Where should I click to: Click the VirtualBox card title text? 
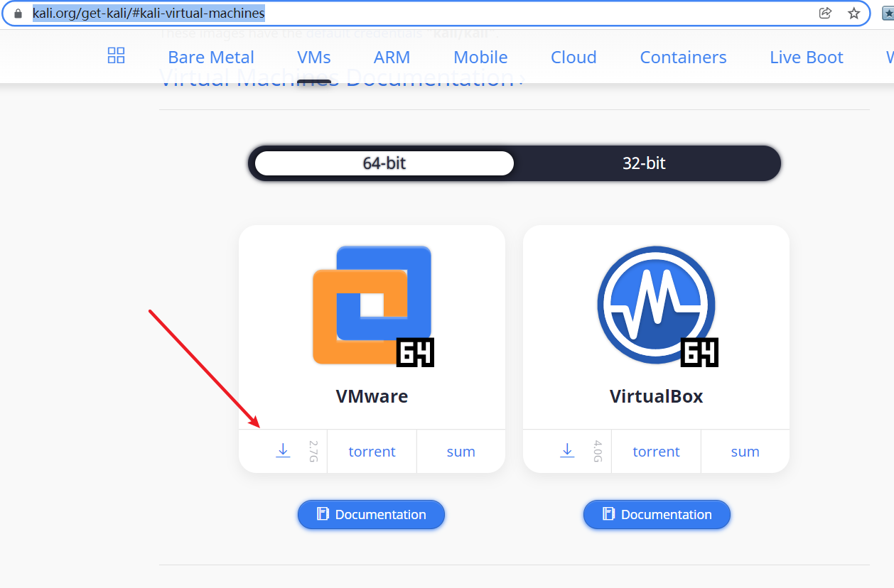(656, 396)
